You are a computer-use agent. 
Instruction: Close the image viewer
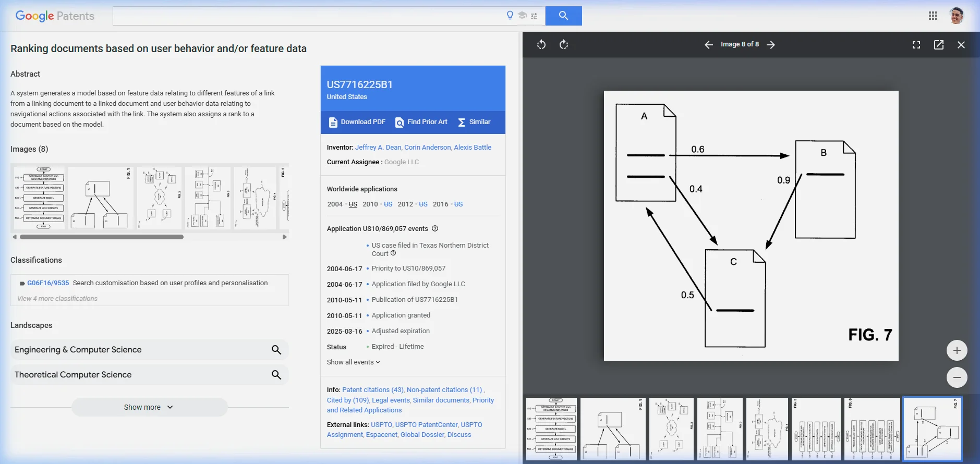click(961, 45)
